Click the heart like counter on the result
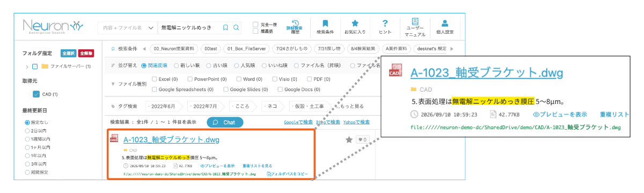Image resolution: width=644 pixels, height=193 pixels. pos(362,140)
